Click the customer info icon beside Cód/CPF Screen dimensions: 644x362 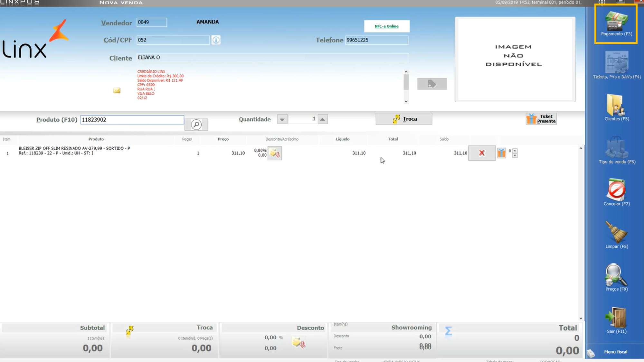(x=216, y=40)
